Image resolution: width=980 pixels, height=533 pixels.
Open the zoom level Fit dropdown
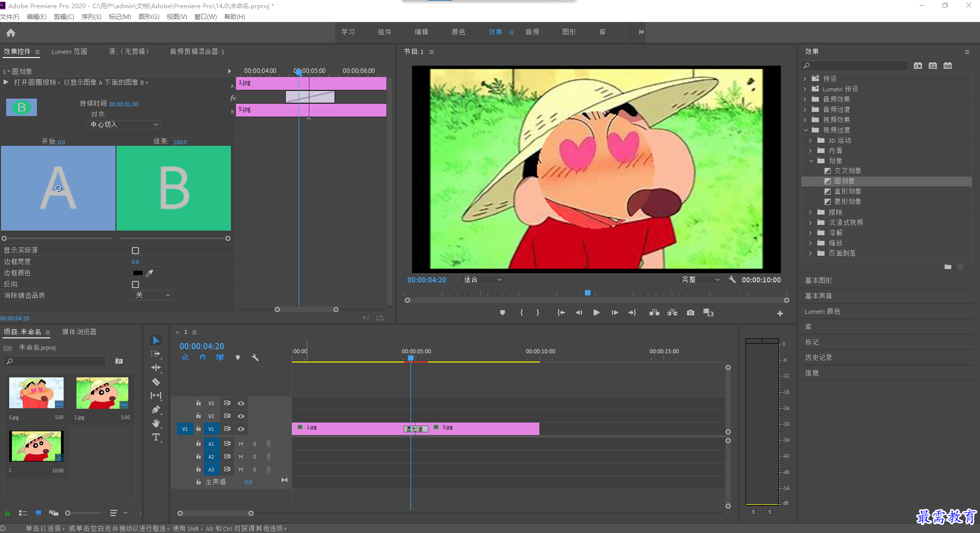(x=482, y=280)
